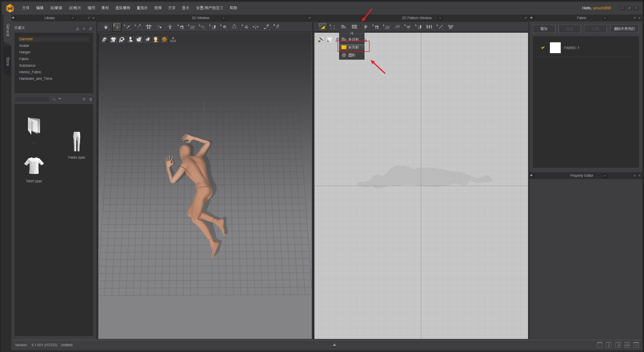Click 删除未使用的 button
The height and width of the screenshot is (352, 644).
click(x=624, y=29)
